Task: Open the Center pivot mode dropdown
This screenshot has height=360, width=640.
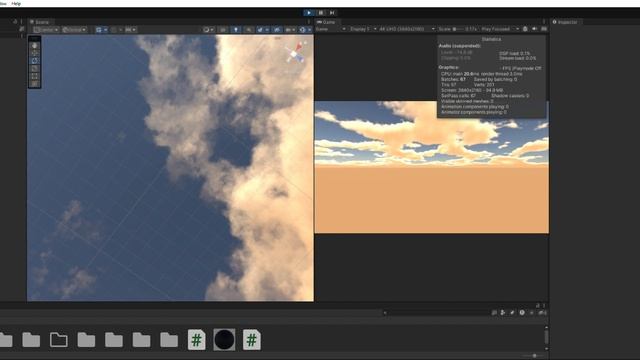Action: point(46,30)
